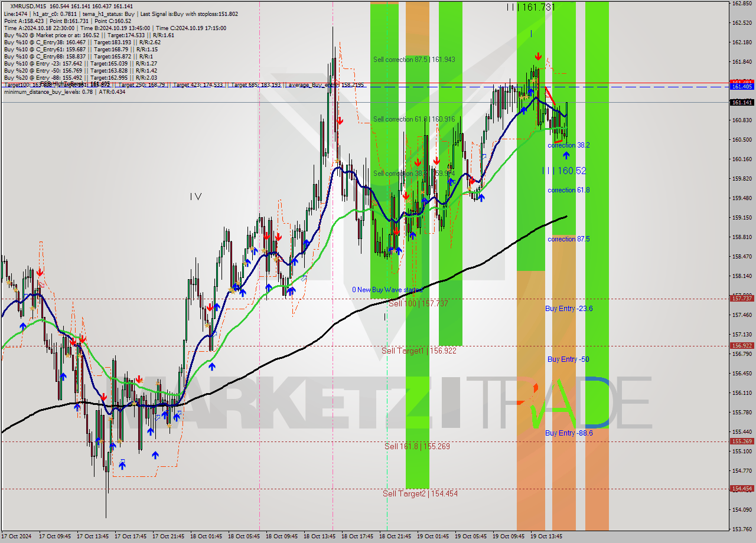Select the red 155.269 price tag
Screen dimensions: 756x543
tap(742, 441)
